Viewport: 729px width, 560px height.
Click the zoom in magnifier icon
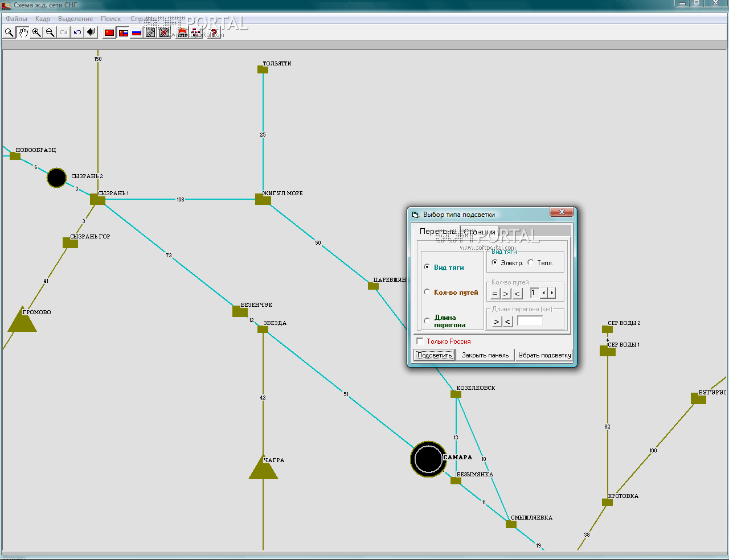click(36, 32)
